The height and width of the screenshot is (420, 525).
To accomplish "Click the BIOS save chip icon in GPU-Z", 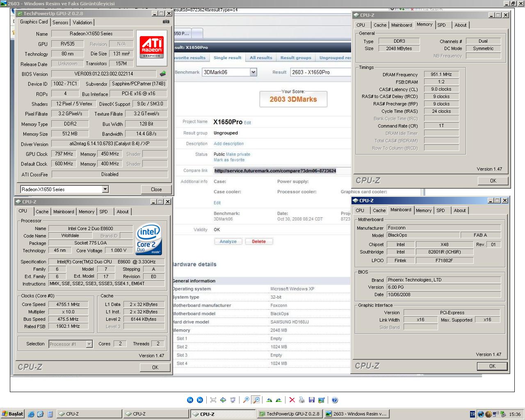I will (x=163, y=74).
